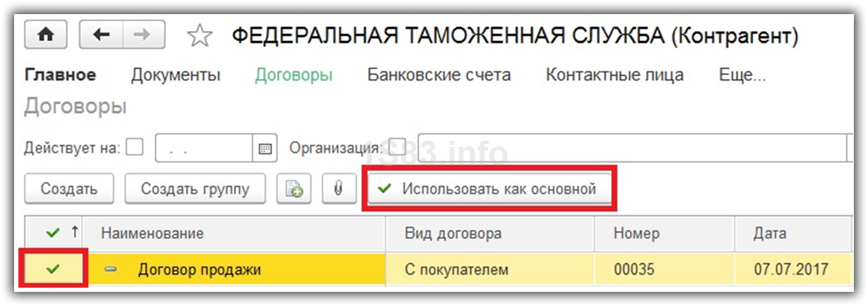Click Использовать как основной button

tap(488, 189)
